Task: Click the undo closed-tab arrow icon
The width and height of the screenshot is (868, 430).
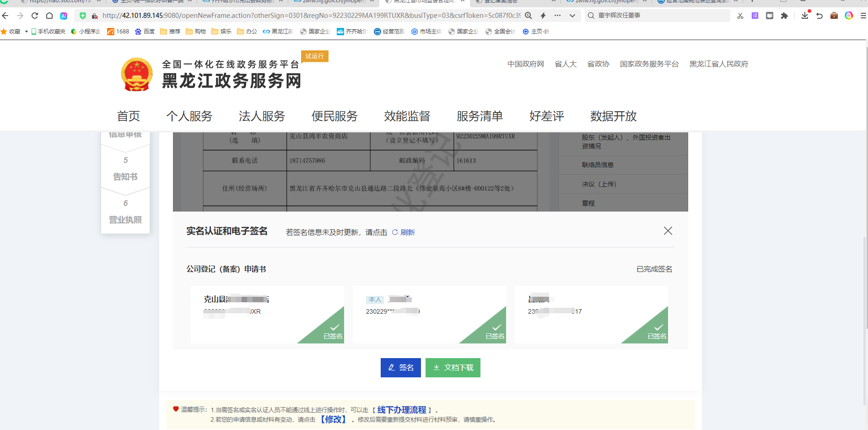Action: [819, 16]
